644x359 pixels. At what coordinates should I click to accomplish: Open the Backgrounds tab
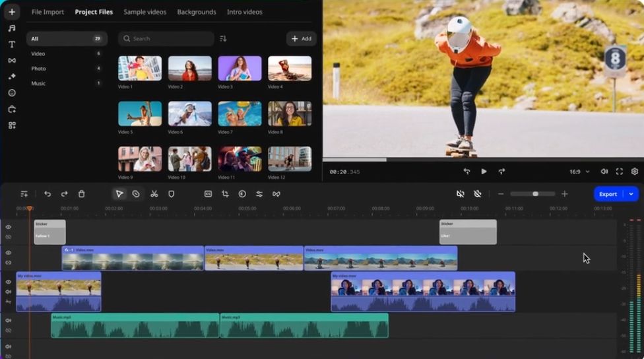196,12
